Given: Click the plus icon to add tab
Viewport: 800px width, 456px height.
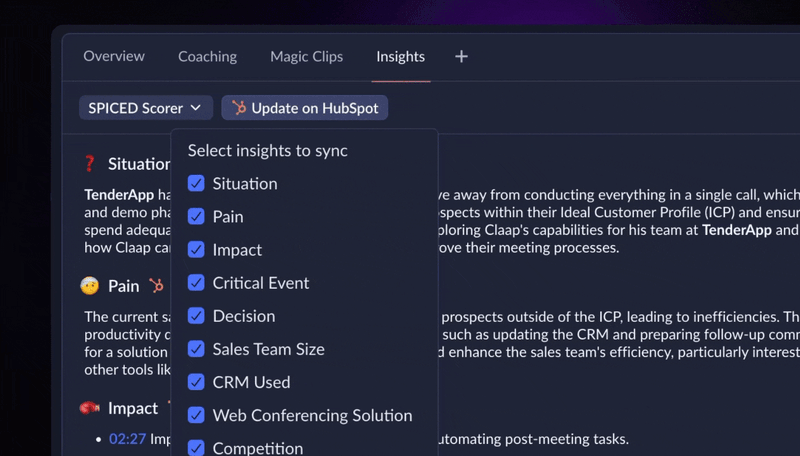Looking at the screenshot, I should pyautogui.click(x=461, y=56).
